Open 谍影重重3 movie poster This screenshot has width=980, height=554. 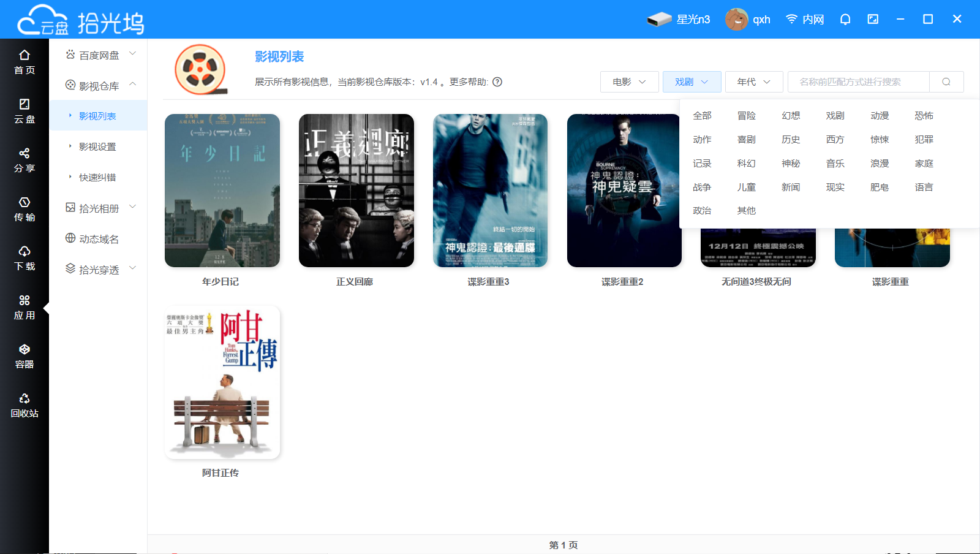[x=491, y=191]
